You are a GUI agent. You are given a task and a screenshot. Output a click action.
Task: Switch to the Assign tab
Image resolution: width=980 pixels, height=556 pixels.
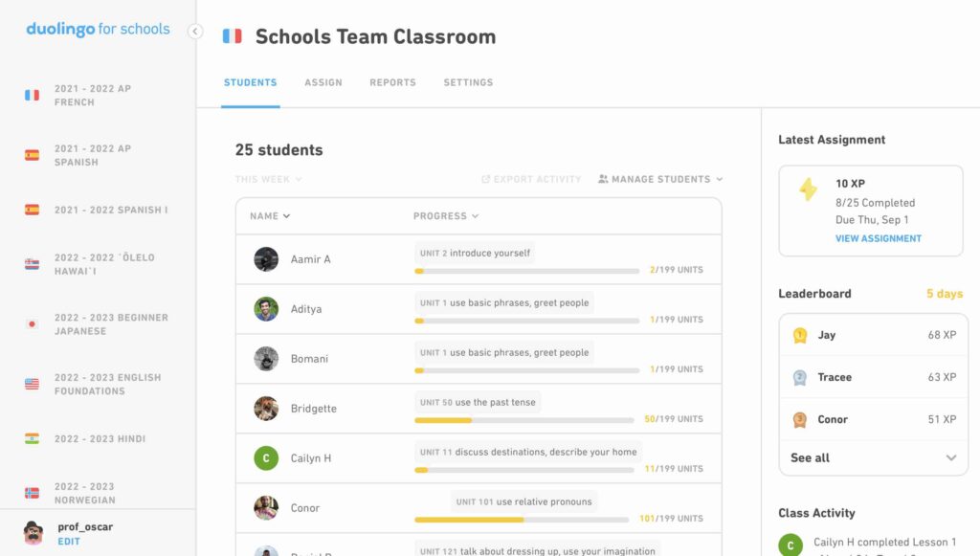(323, 83)
